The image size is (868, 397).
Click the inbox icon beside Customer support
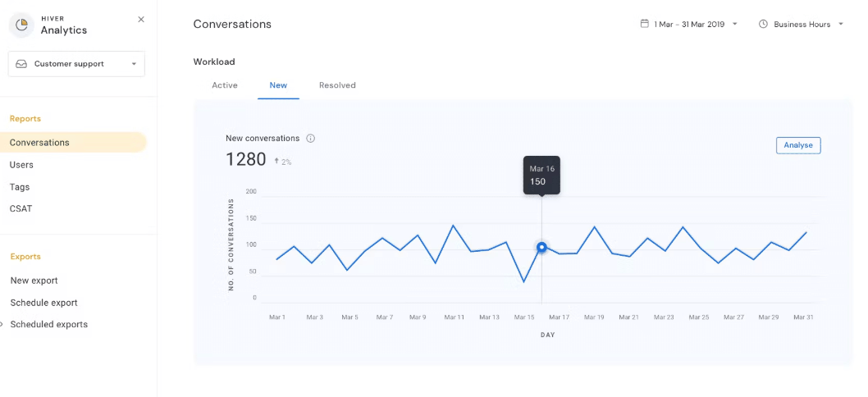(21, 64)
